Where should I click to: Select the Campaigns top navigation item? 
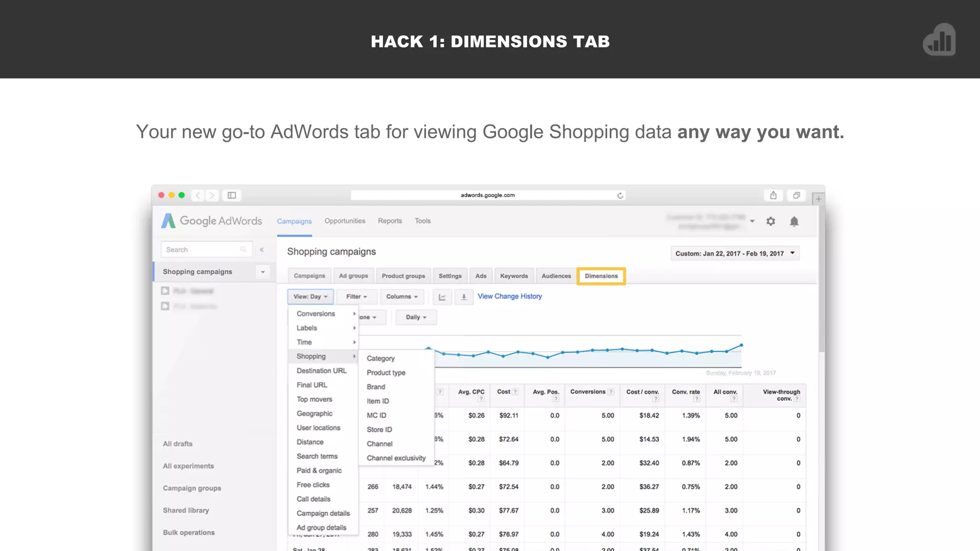coord(294,221)
